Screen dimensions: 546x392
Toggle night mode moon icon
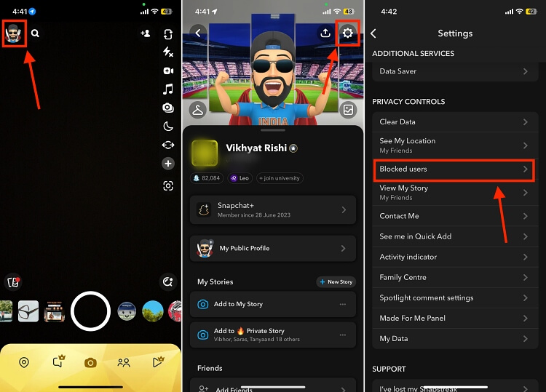168,127
